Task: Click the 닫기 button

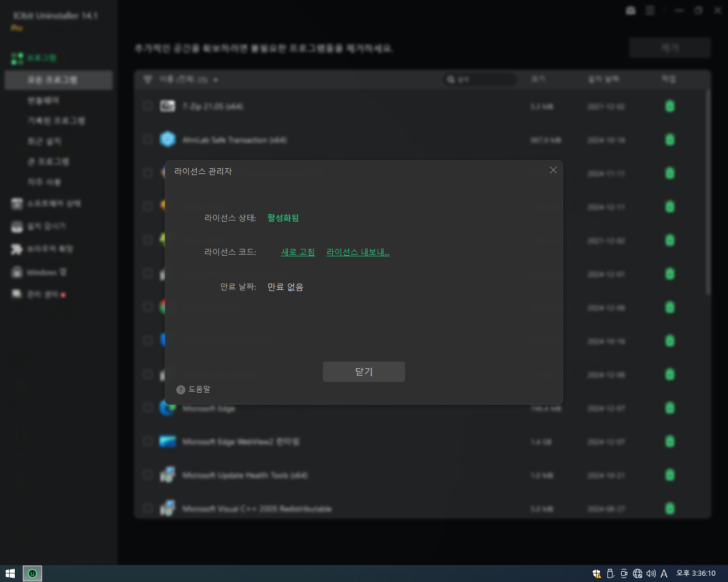Action: [364, 372]
